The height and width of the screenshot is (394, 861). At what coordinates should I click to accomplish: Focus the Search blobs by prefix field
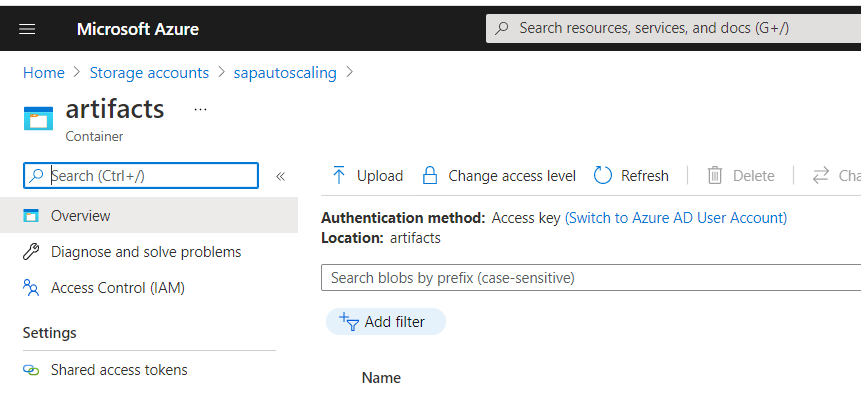tap(591, 278)
